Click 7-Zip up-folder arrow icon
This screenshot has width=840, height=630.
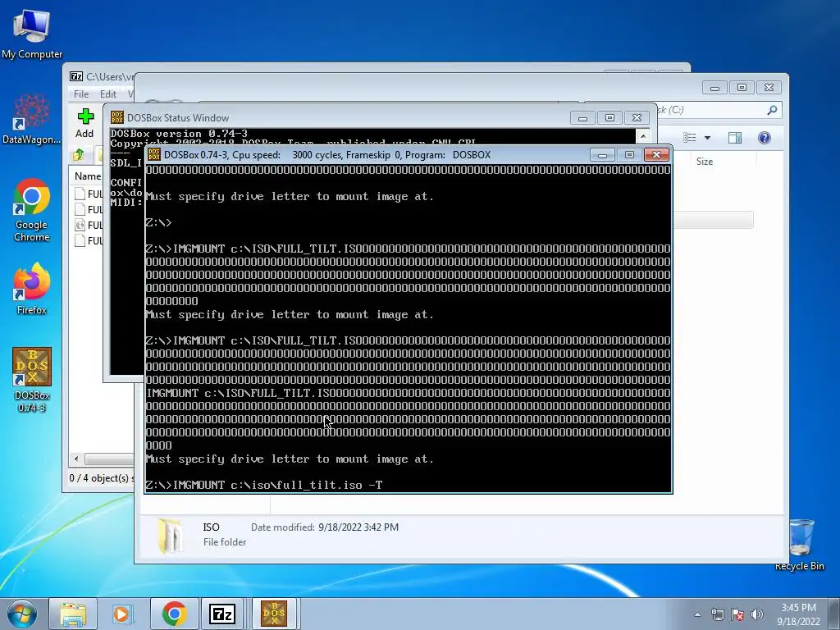click(79, 155)
